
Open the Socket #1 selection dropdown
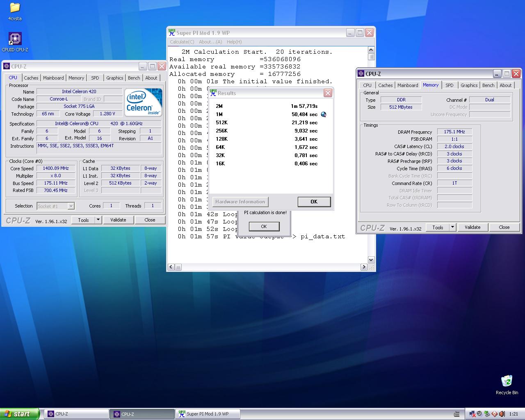point(55,206)
